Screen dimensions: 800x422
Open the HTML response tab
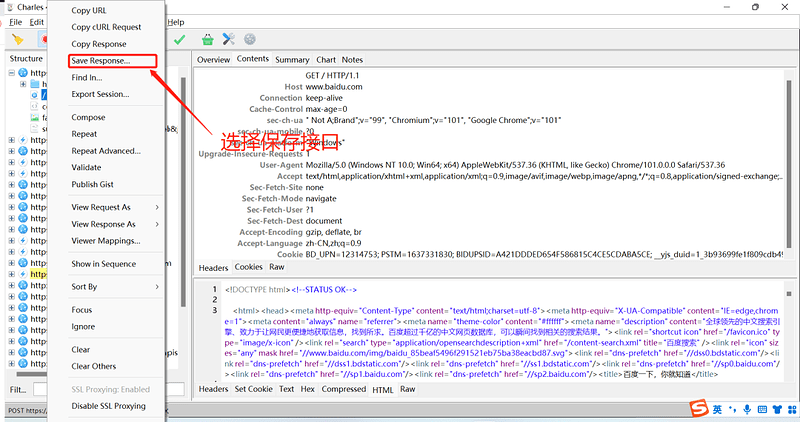point(383,389)
